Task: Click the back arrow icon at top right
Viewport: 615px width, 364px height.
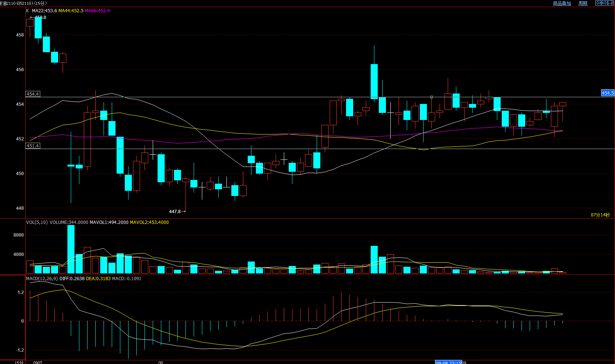Action: coord(598,3)
